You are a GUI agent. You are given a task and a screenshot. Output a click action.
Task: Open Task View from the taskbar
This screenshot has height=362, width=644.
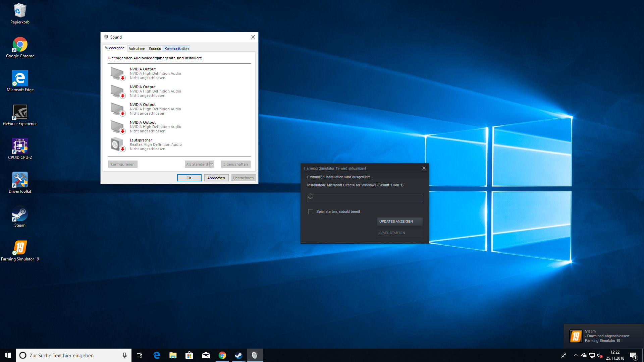click(140, 355)
